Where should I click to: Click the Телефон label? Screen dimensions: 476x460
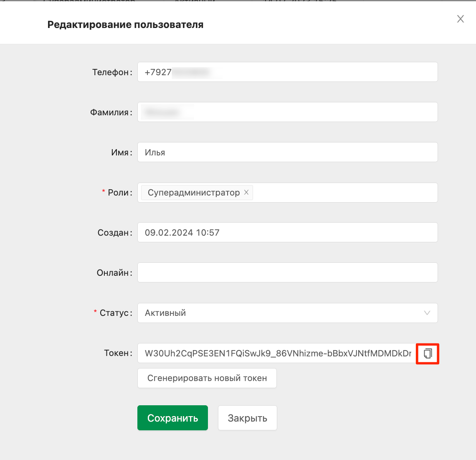112,72
